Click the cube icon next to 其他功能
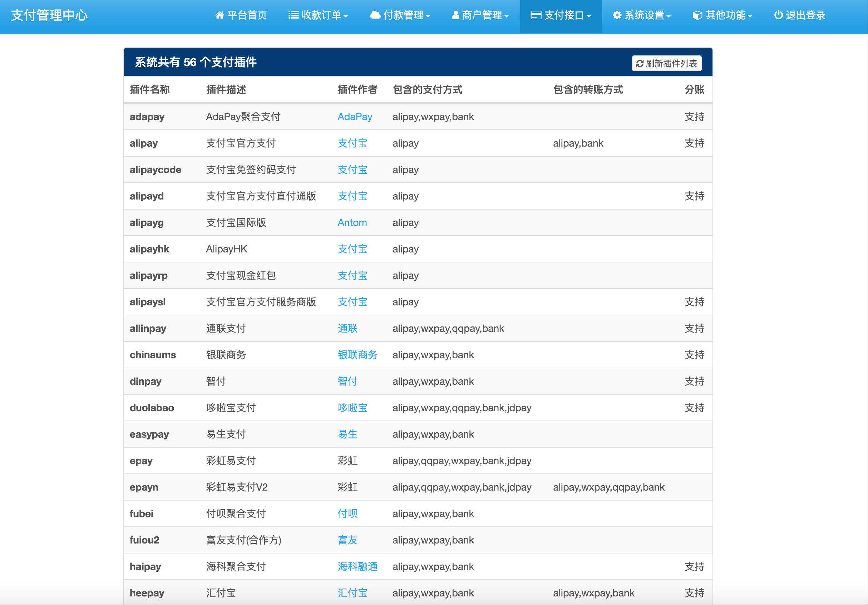This screenshot has width=868, height=605. 697,15
